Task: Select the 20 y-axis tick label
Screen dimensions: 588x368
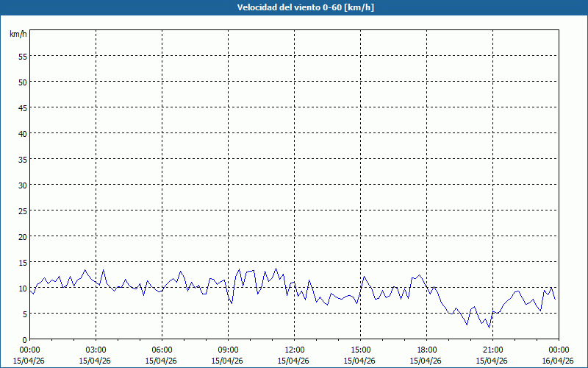Action: click(22, 236)
